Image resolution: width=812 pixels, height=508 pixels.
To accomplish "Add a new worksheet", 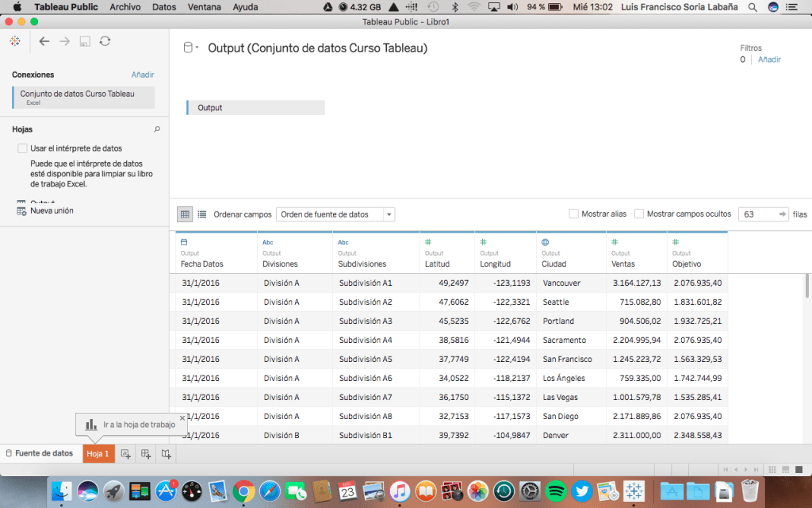I will click(x=125, y=453).
